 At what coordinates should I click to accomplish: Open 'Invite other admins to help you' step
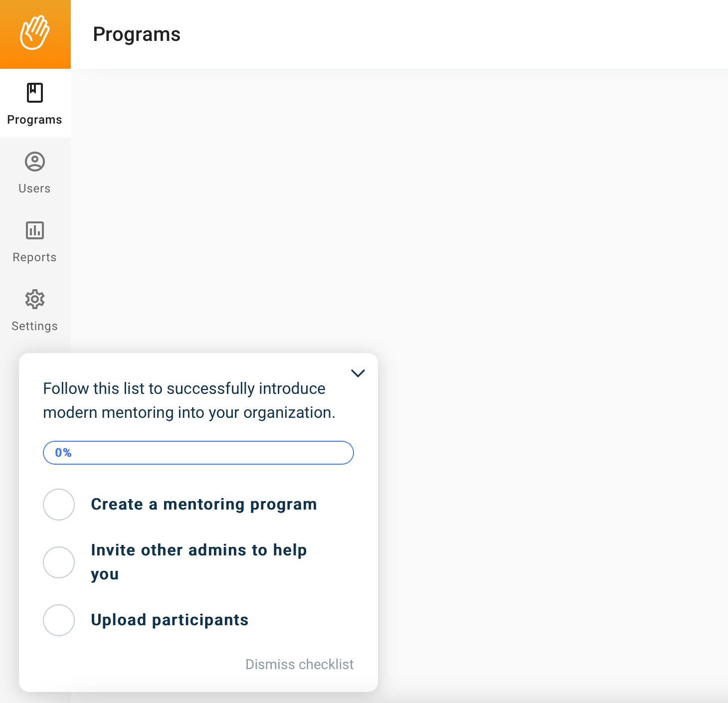coord(199,562)
